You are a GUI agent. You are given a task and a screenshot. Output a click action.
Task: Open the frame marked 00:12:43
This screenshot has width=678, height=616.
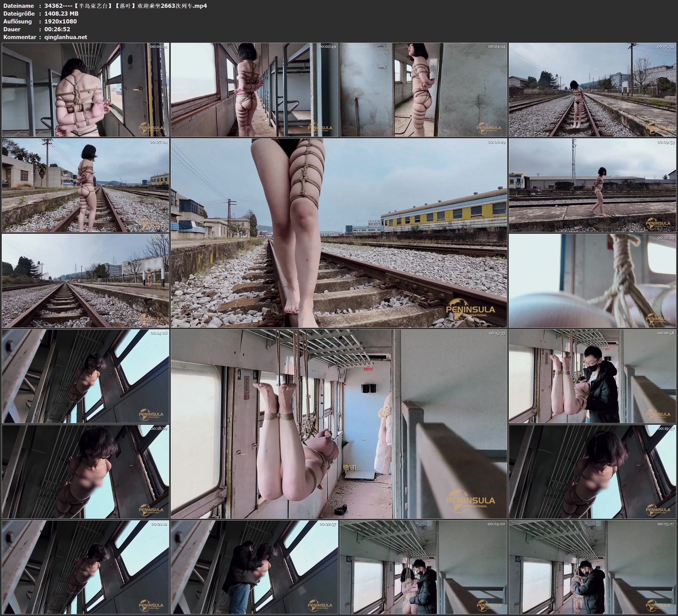pyautogui.click(x=592, y=280)
